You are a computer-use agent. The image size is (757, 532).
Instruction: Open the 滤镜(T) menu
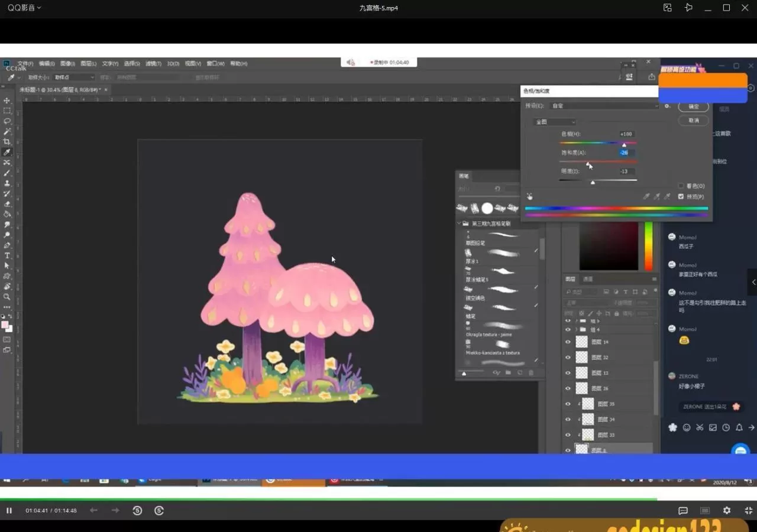pyautogui.click(x=153, y=63)
